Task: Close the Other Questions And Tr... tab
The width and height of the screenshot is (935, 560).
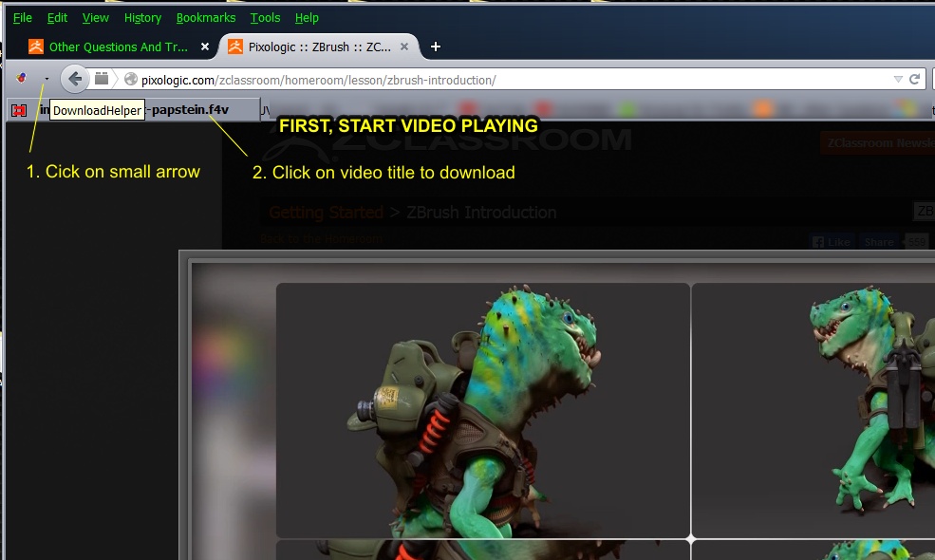Action: (205, 47)
